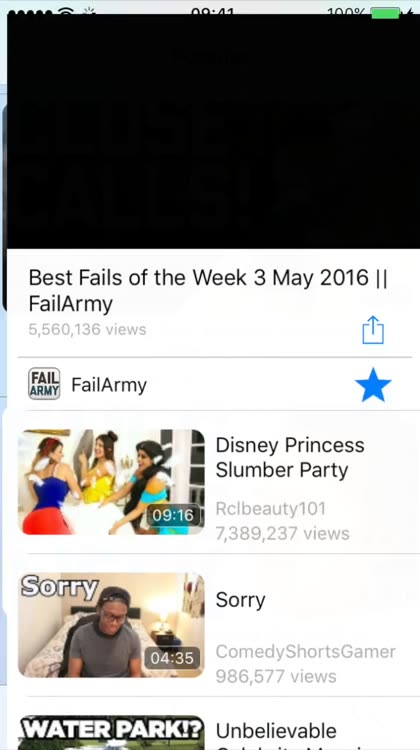Screen dimensions: 420x750
Task: Tap the 5,560,136 views count
Action: [x=88, y=330]
